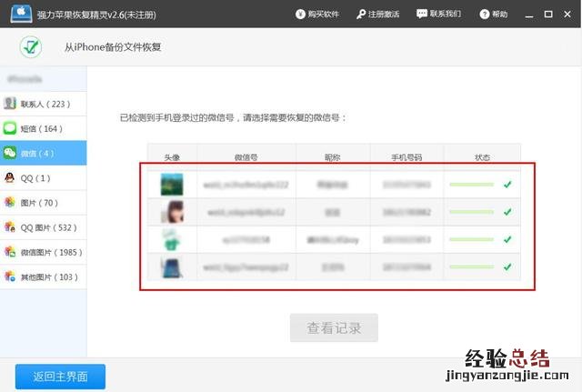Select the girl portrait avatar account

coord(173,212)
